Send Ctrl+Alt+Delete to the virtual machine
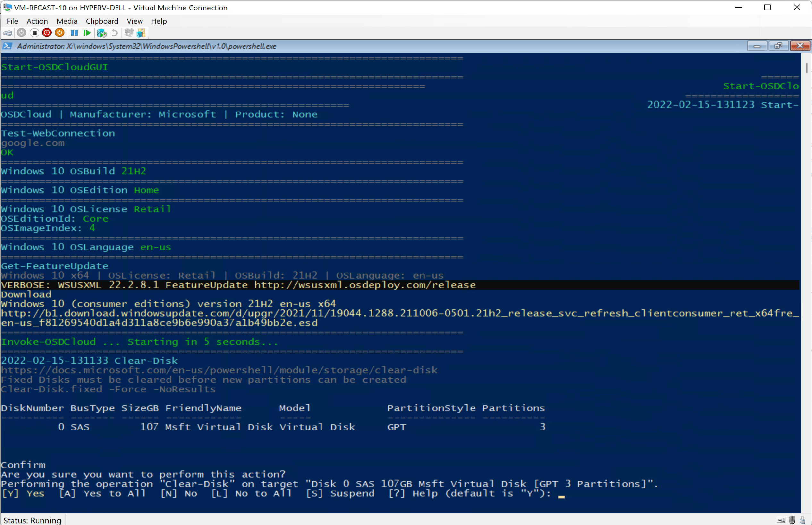This screenshot has width=812, height=525. (7, 33)
